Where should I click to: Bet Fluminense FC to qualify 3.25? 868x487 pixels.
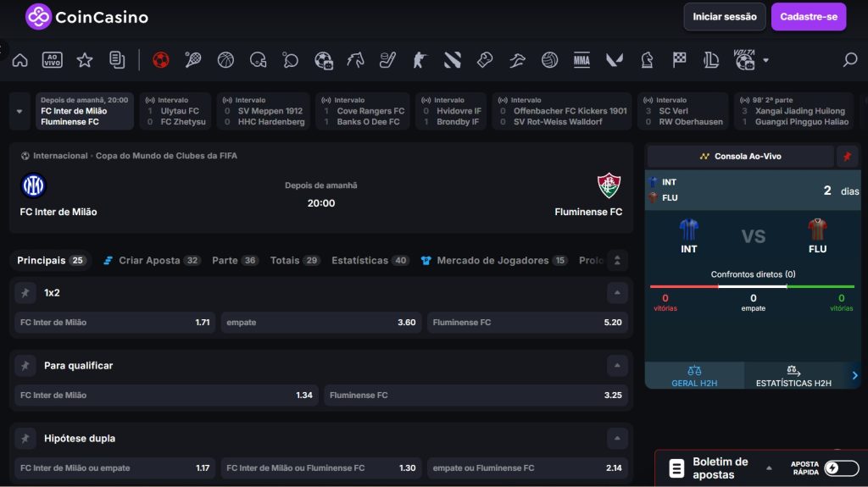point(476,396)
